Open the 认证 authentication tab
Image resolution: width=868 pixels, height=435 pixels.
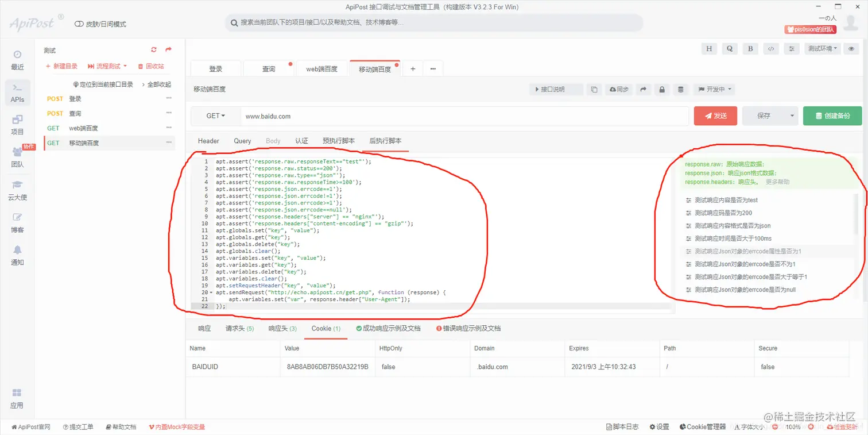point(302,141)
